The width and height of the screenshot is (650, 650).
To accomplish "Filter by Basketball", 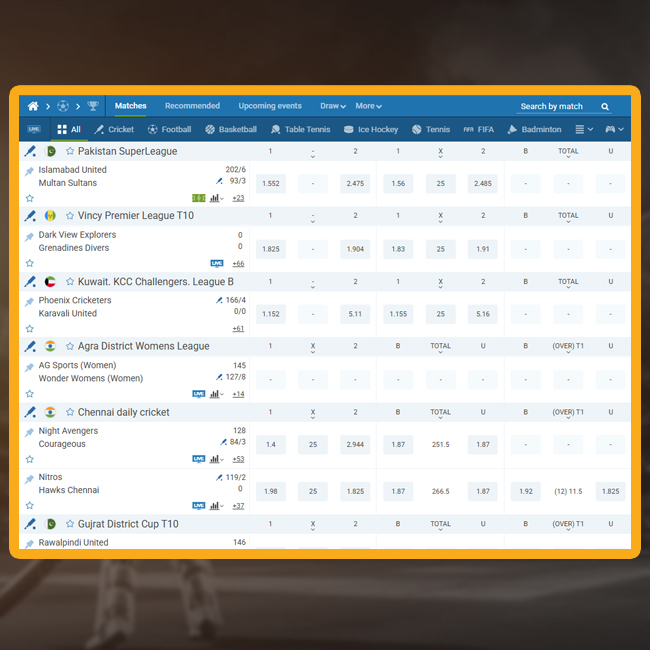I will point(231,129).
